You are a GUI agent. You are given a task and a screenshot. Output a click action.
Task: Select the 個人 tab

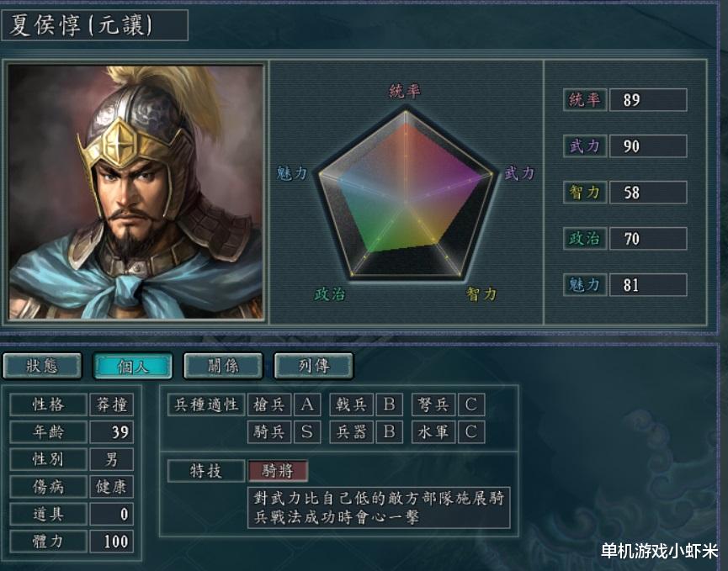point(133,366)
